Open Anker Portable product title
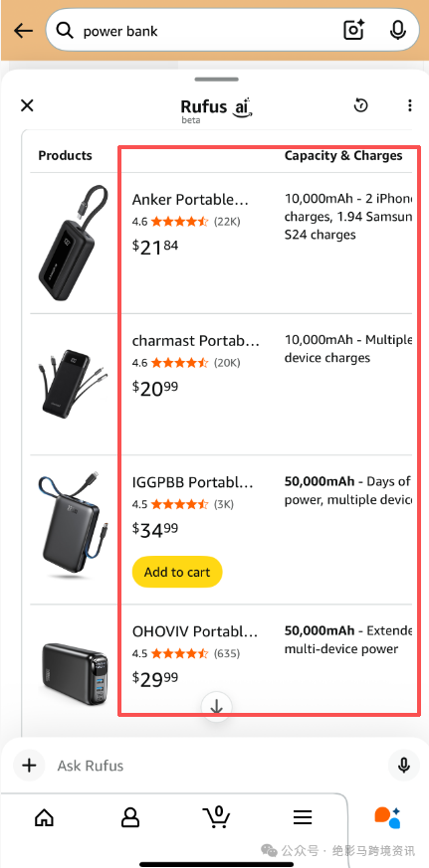 point(191,199)
